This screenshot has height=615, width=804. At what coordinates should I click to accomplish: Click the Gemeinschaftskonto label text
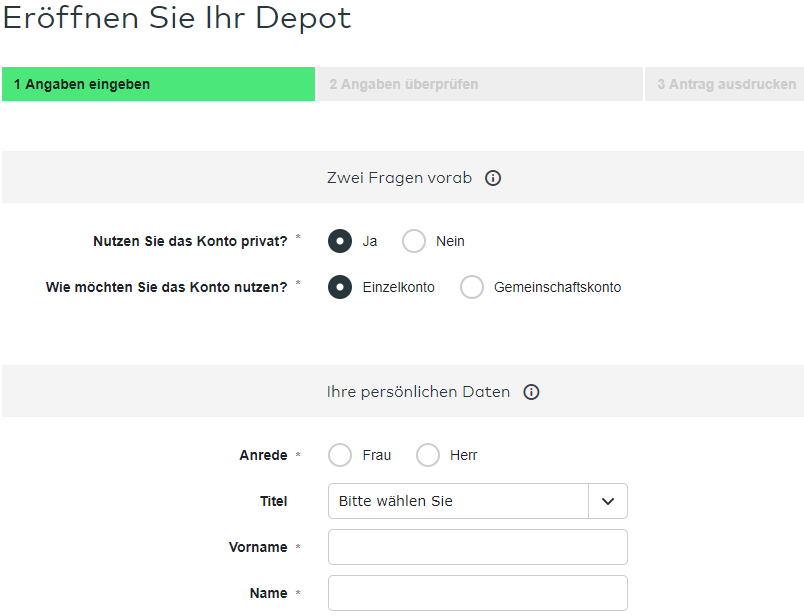[557, 287]
